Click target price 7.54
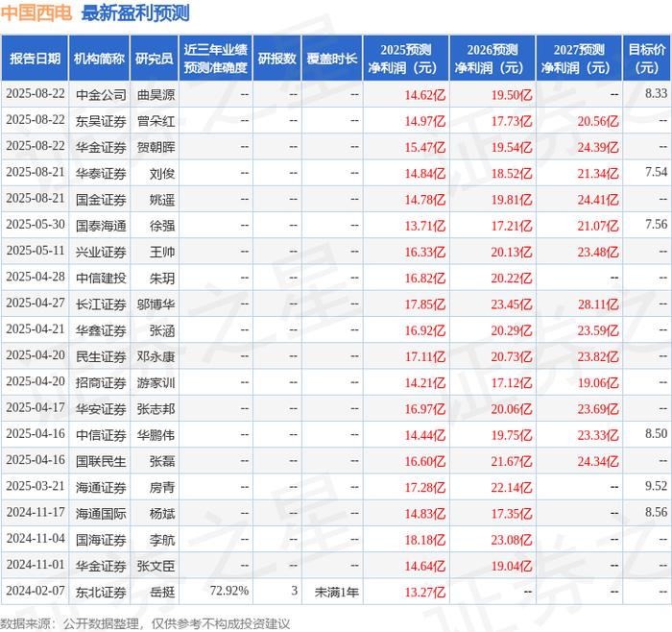Viewport: 672px width, 632px height. click(656, 172)
